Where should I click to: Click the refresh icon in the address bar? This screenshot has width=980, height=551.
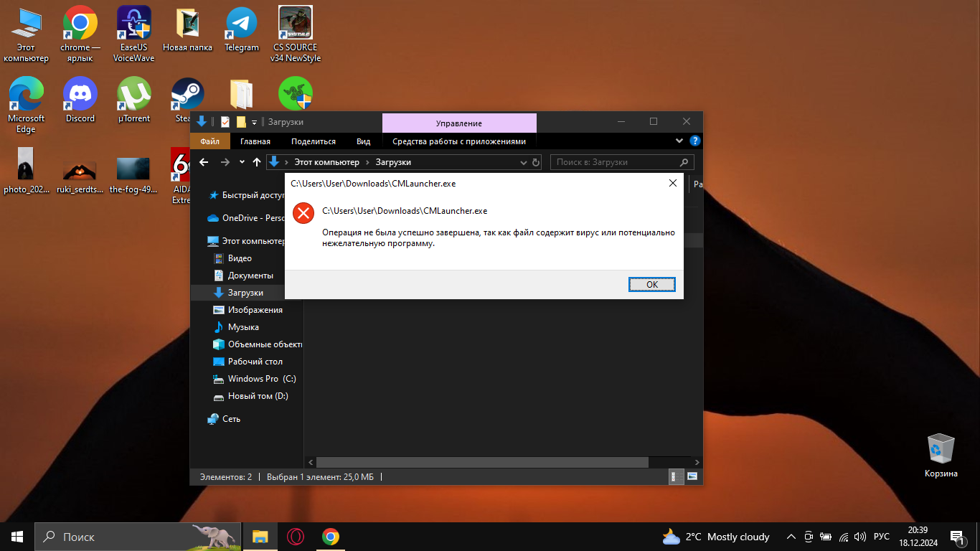[535, 163]
